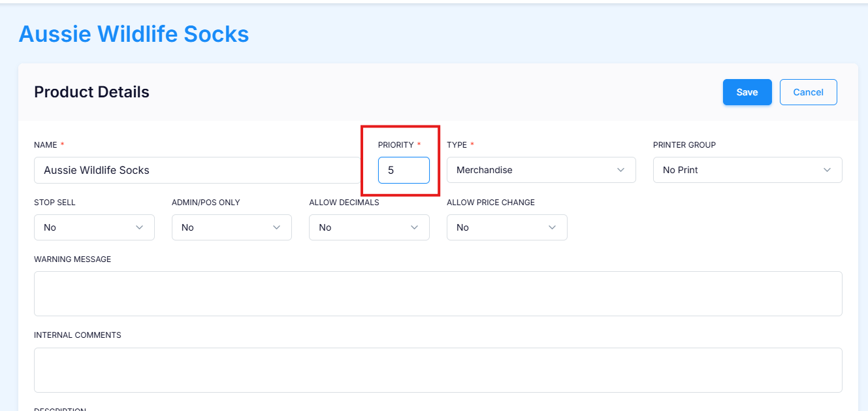Click the WARNING MESSAGE label

[x=72, y=259]
